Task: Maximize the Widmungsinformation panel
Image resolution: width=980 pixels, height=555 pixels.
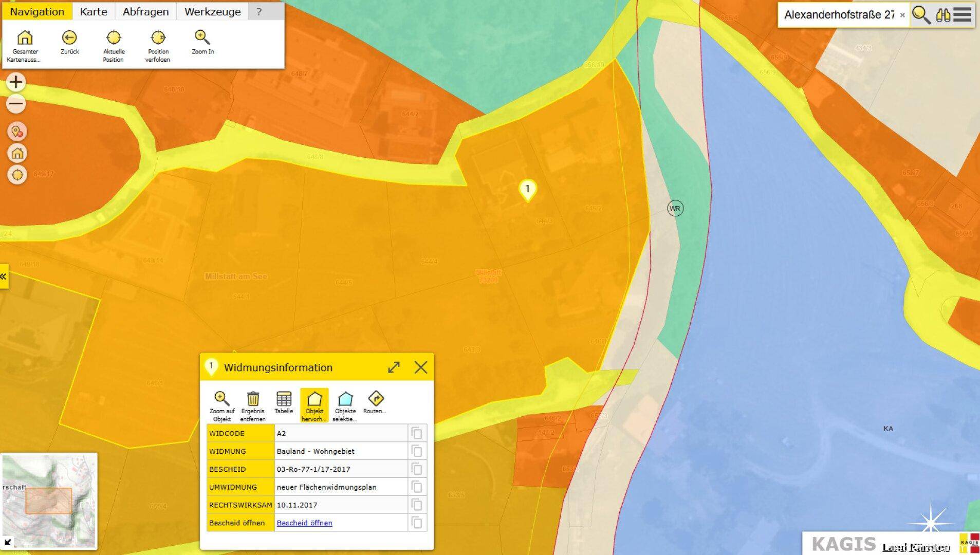Action: tap(394, 367)
